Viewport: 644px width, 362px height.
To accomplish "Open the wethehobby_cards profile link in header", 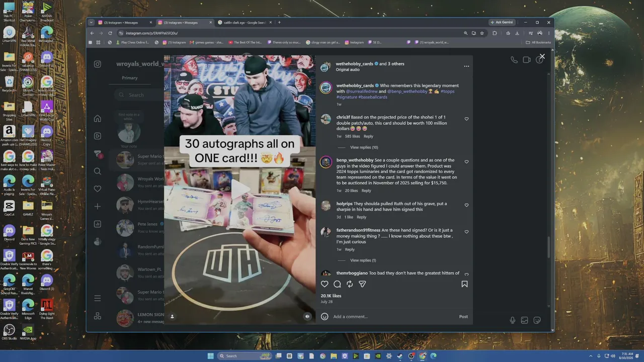I will 355,64.
